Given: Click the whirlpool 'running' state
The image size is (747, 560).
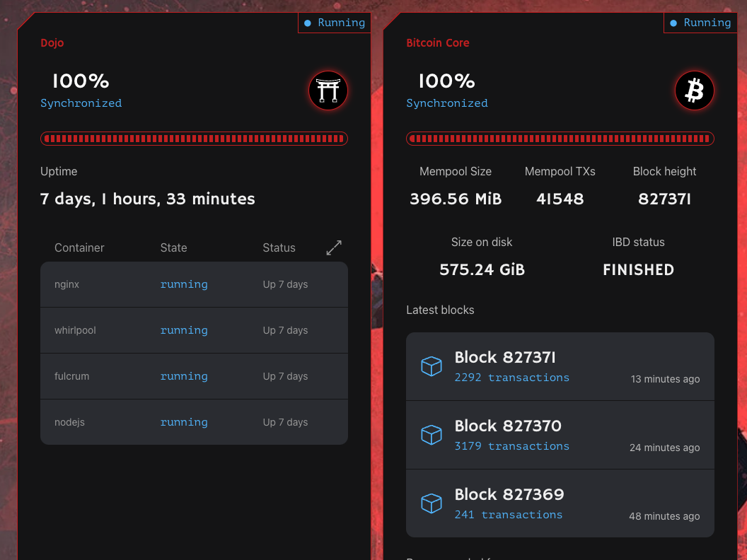Looking at the screenshot, I should 184,330.
